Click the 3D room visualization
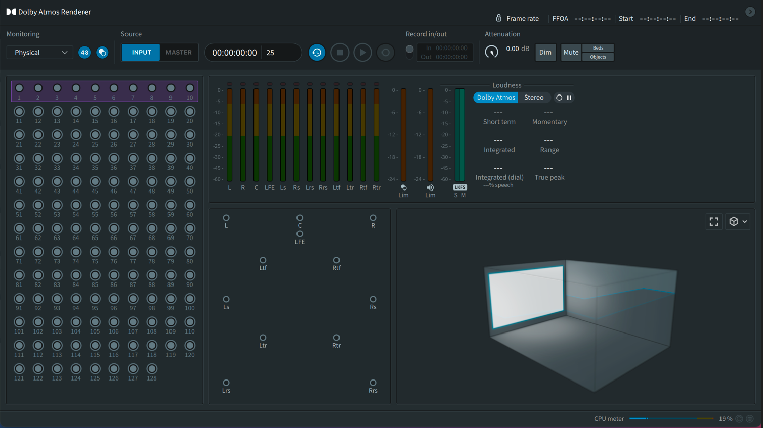The height and width of the screenshot is (428, 763). [581, 325]
